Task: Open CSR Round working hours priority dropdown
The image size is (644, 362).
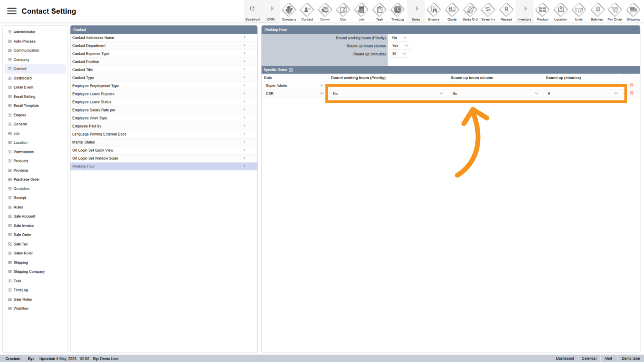Action: (x=388, y=93)
